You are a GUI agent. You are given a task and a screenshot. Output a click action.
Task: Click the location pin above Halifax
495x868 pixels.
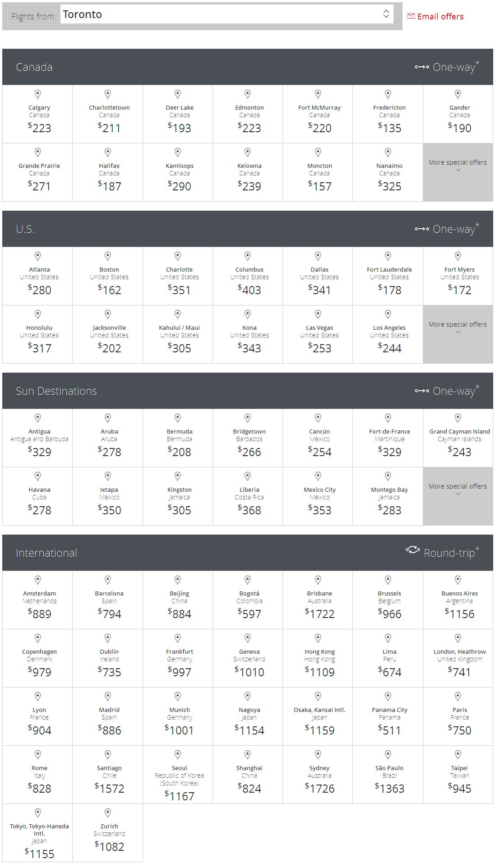tap(108, 152)
